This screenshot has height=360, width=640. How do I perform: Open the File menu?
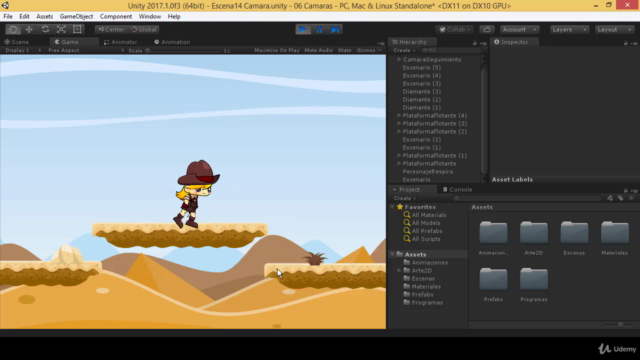coord(8,16)
